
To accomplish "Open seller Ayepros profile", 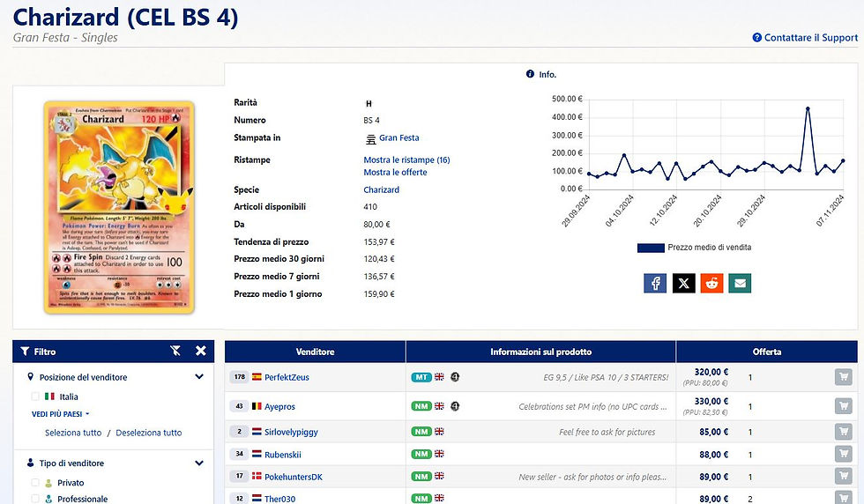I will tap(280, 406).
